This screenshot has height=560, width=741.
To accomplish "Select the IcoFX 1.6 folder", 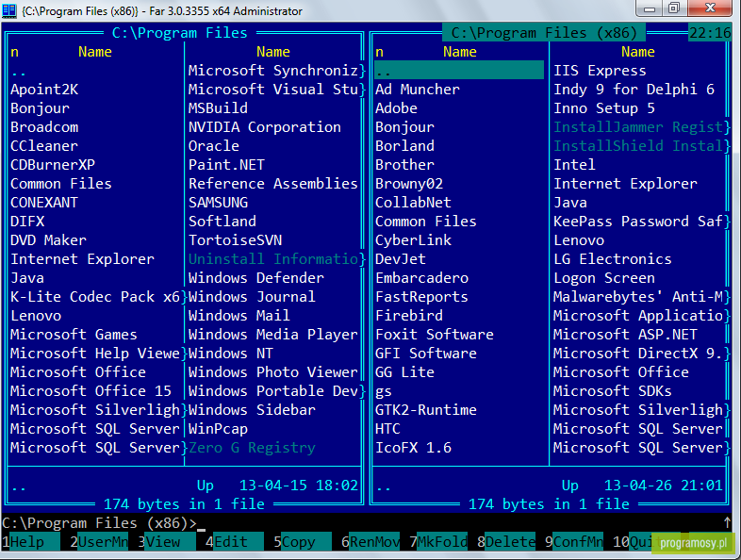I will click(413, 448).
